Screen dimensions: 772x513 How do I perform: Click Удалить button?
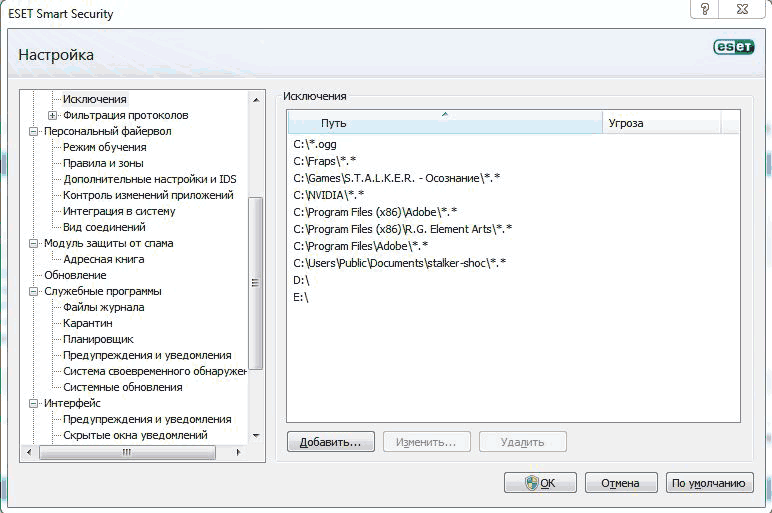[522, 442]
